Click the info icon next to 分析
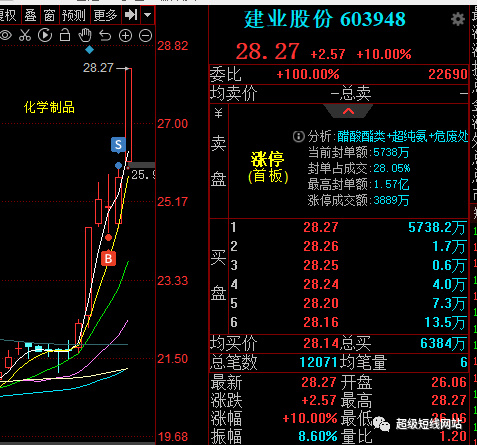 [299, 136]
